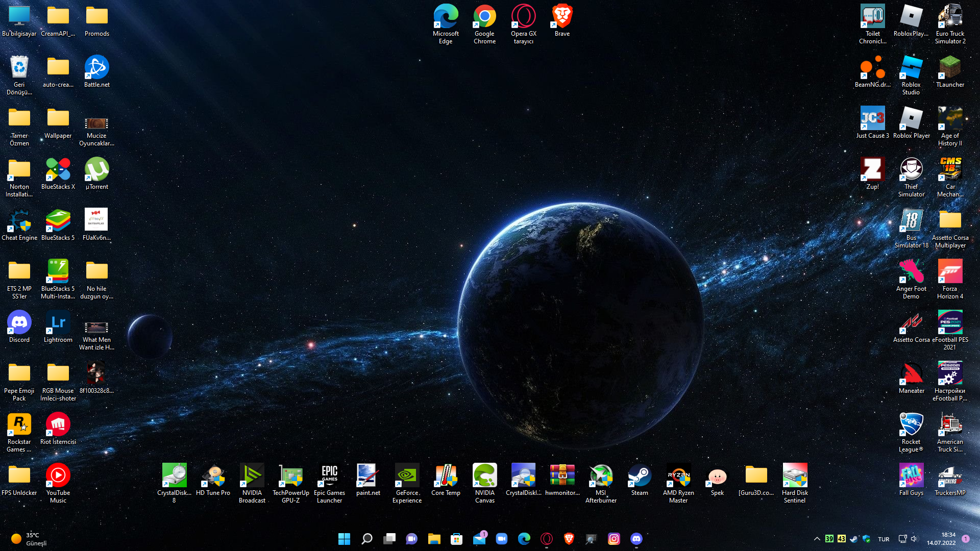Select the Assetto Corsa Multiplayer folder

[x=950, y=228]
